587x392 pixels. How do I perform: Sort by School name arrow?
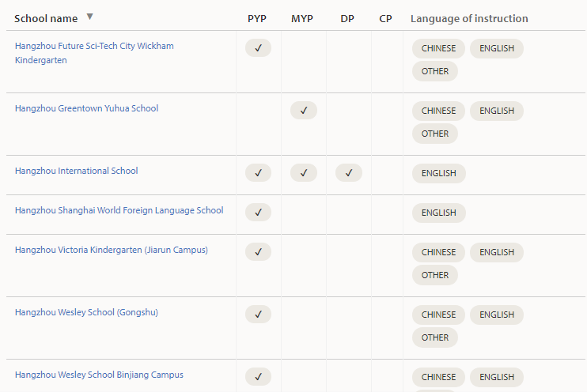[x=89, y=17]
